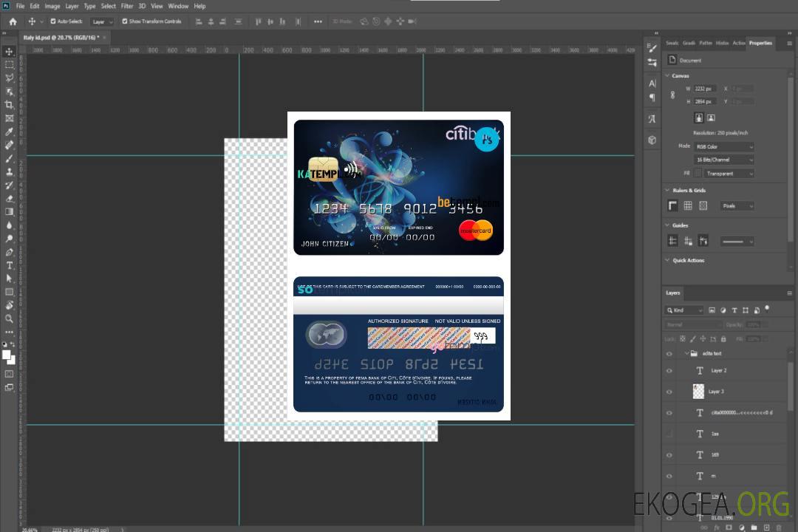This screenshot has width=798, height=532.
Task: Open the Layers panel flyout menu
Action: click(x=789, y=293)
